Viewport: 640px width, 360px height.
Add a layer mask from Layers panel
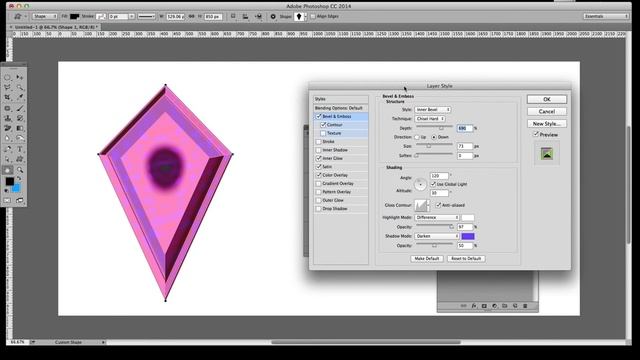[484, 306]
